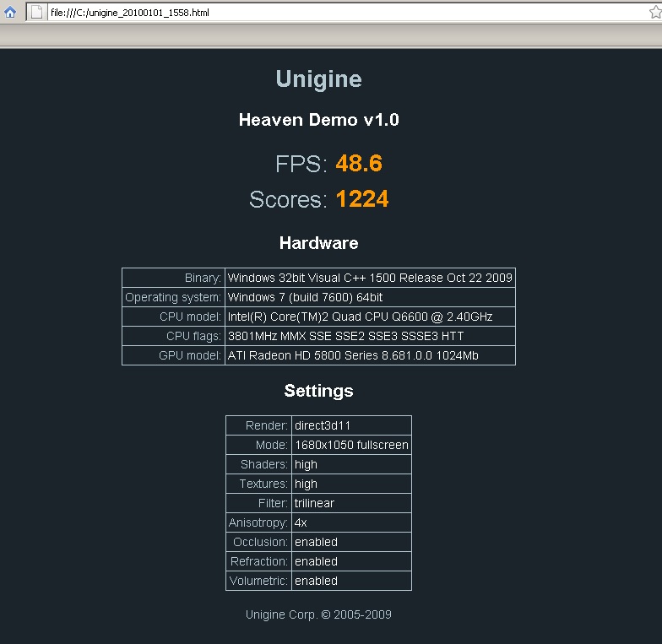Click the Unigine Corp. copyright footer

click(x=319, y=614)
